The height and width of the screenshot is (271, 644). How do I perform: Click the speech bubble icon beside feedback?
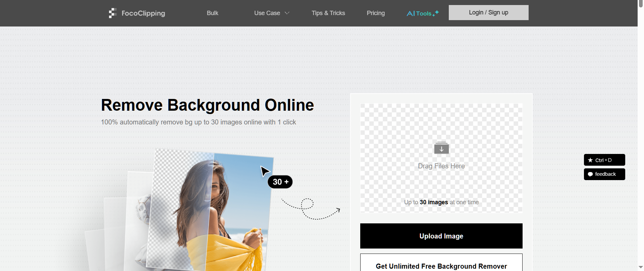[x=590, y=174]
